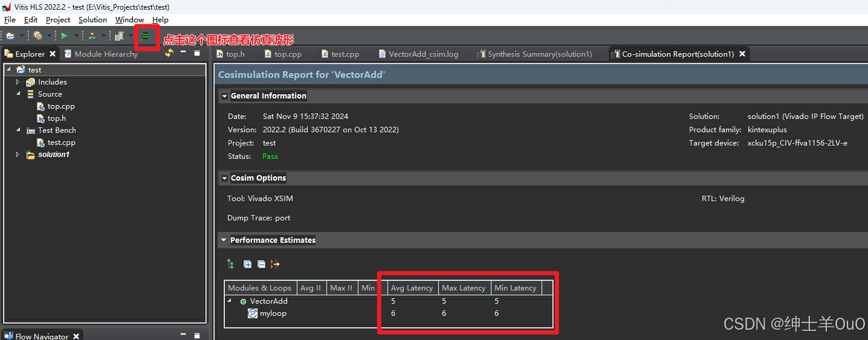
Task: Minimize the Flow Navigator panel
Action: (183, 334)
